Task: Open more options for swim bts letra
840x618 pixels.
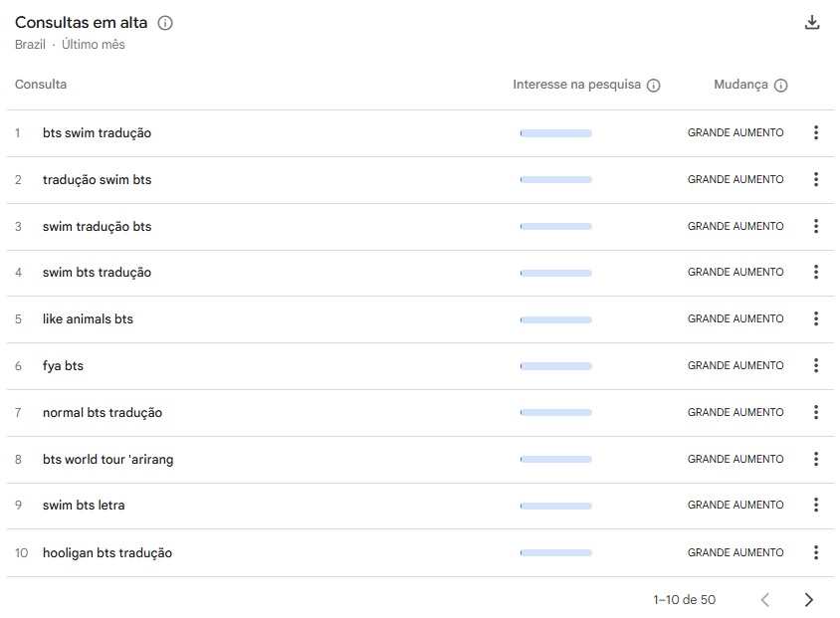Action: (x=816, y=505)
